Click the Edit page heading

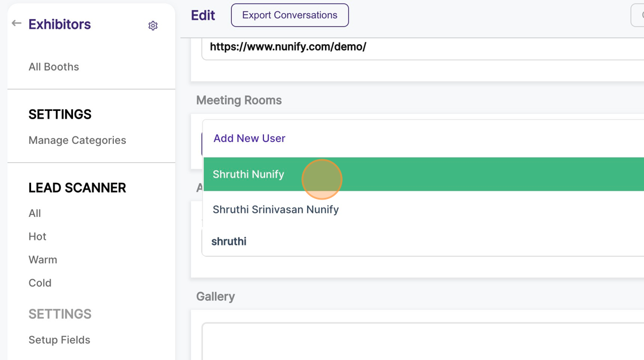203,16
